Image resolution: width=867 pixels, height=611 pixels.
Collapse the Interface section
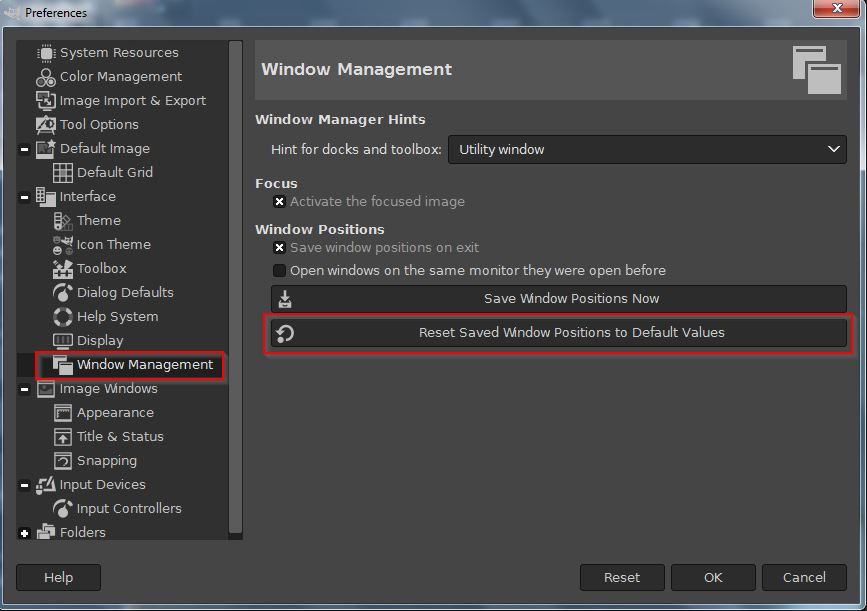23,196
